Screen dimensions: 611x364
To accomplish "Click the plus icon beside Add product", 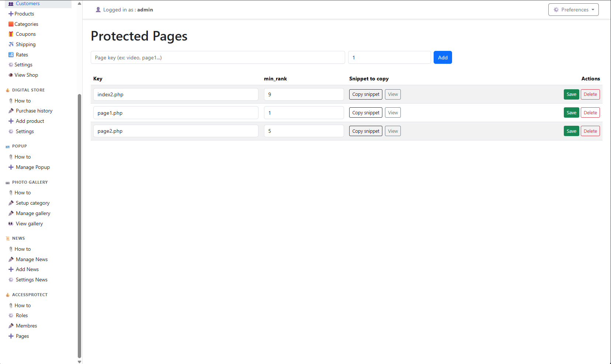I will pyautogui.click(x=11, y=121).
